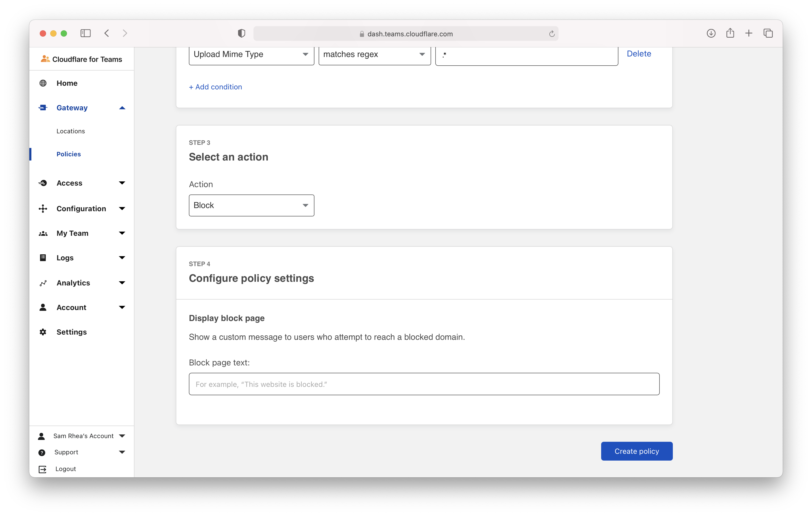Click the Analytics graph icon
The image size is (812, 516).
tap(43, 283)
